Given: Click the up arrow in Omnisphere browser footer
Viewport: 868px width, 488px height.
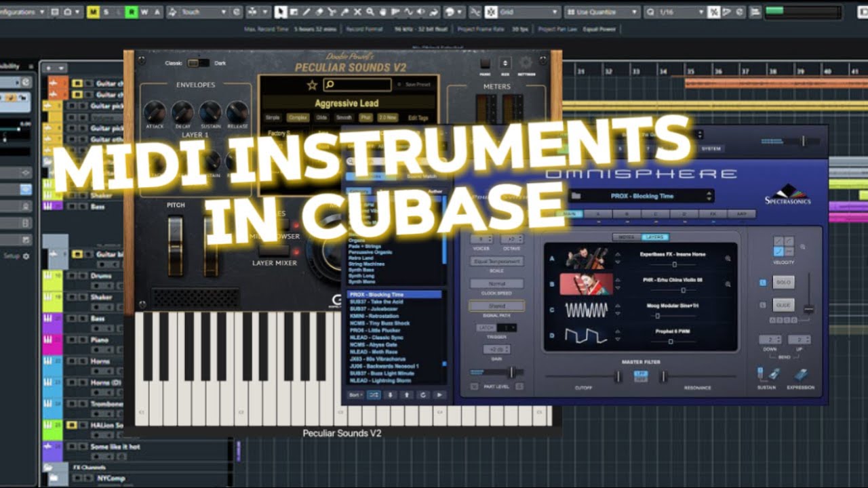Looking at the screenshot, I should [407, 395].
